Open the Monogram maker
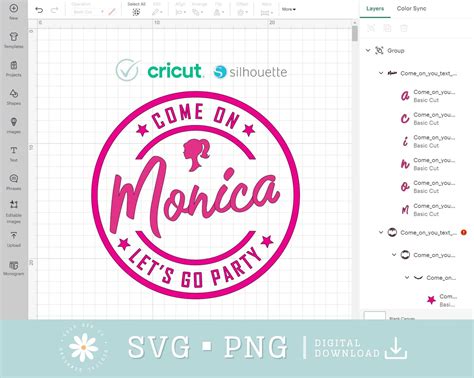Image resolution: width=474 pixels, height=378 pixels. tap(14, 268)
